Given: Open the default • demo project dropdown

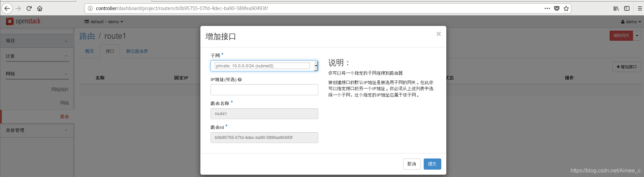Looking at the screenshot, I should click(x=104, y=22).
